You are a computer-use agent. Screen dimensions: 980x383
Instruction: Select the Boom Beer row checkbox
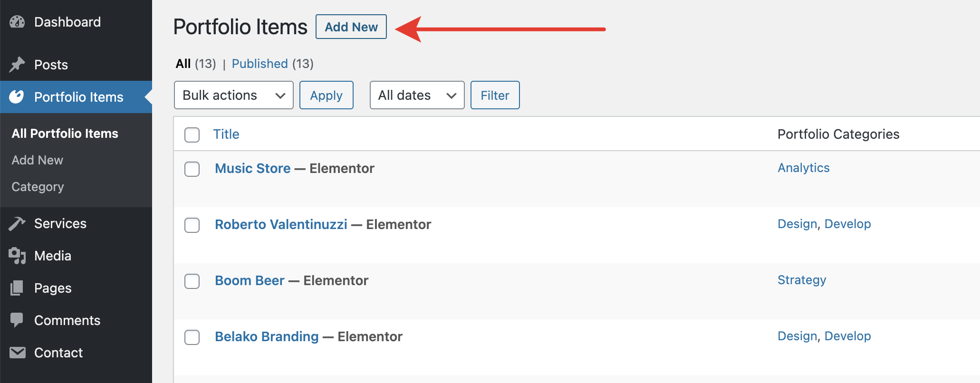tap(192, 281)
